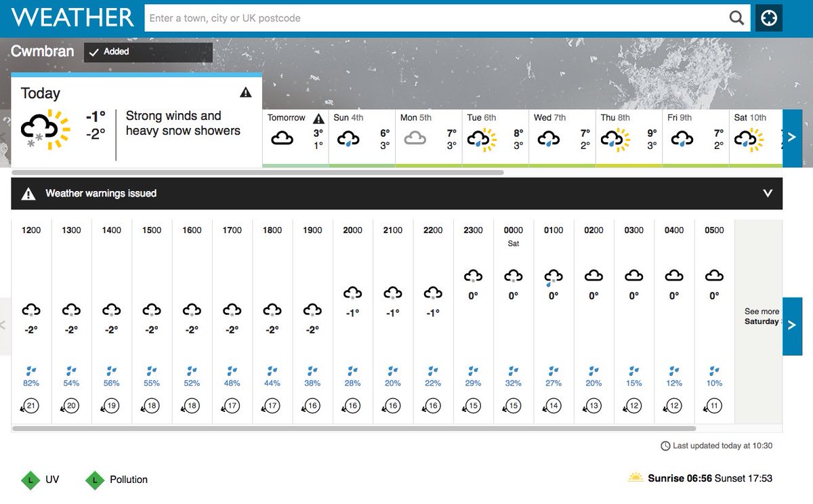Image resolution: width=813 pixels, height=504 pixels.
Task: Click the last updated clock icon
Action: 665,446
